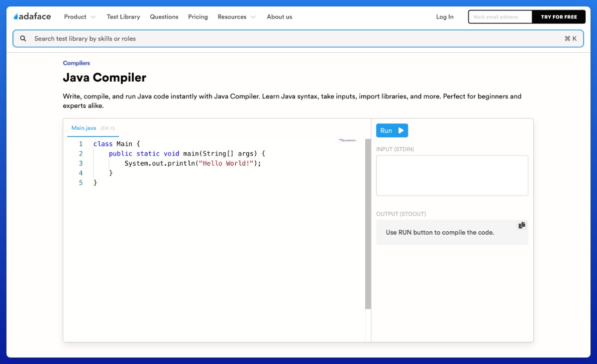Image resolution: width=597 pixels, height=364 pixels.
Task: Copy output with the clipboard icon
Action: (x=522, y=225)
